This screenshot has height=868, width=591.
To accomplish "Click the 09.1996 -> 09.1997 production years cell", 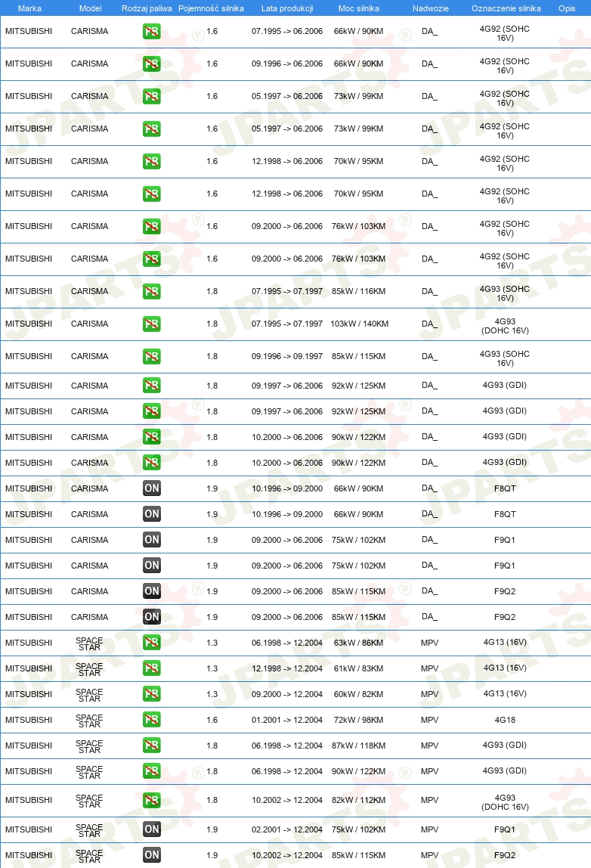I will [287, 356].
